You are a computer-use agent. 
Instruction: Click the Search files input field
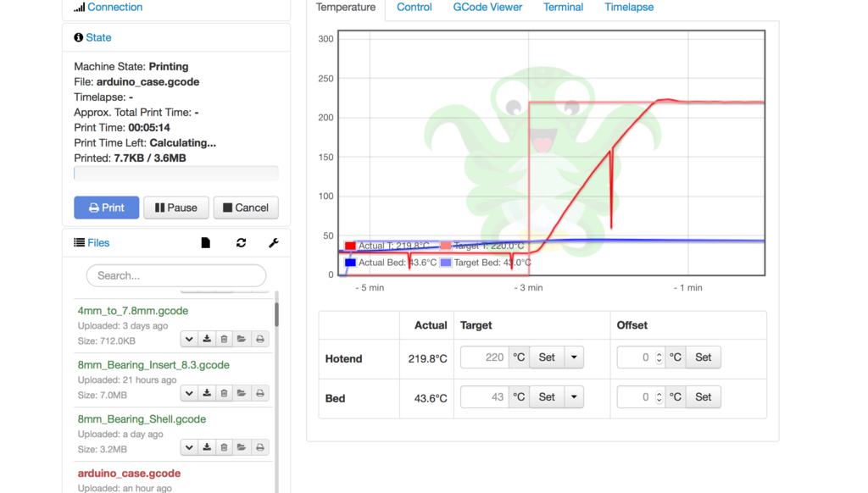point(175,275)
